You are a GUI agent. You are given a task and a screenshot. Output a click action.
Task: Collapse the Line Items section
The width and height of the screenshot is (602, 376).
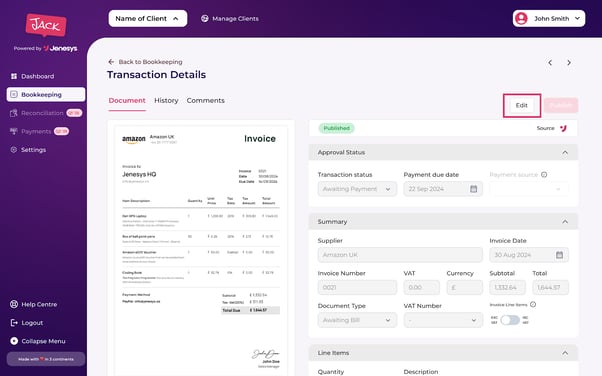(565, 353)
